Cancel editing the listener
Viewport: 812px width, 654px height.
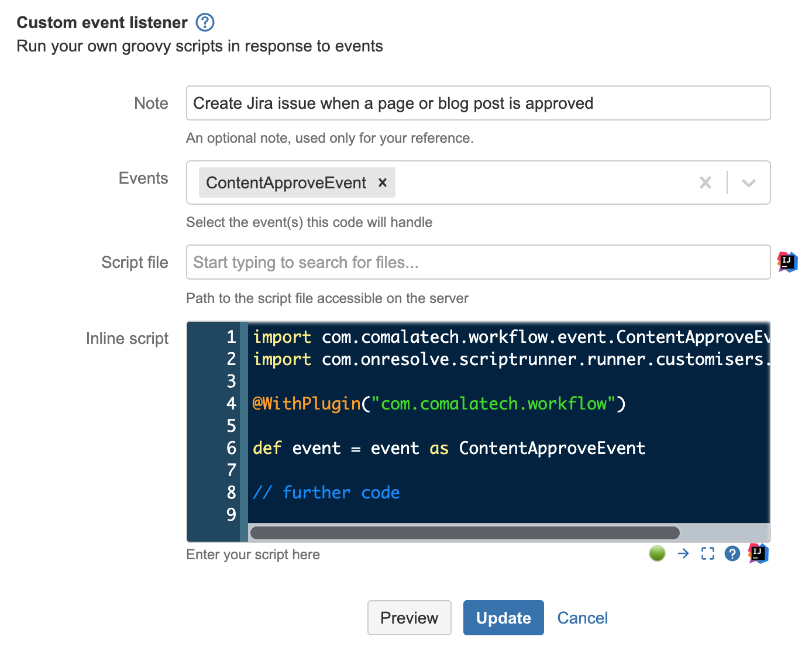pos(583,618)
